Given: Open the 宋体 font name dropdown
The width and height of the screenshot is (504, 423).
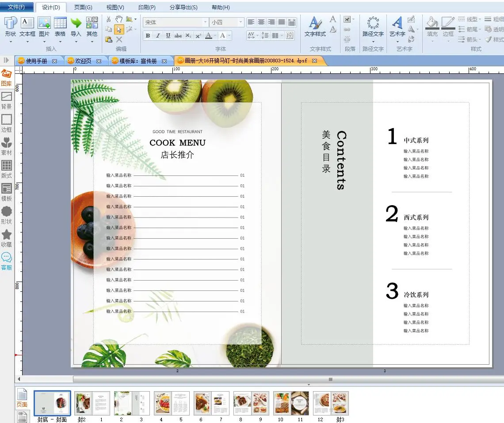Looking at the screenshot, I should [x=205, y=22].
